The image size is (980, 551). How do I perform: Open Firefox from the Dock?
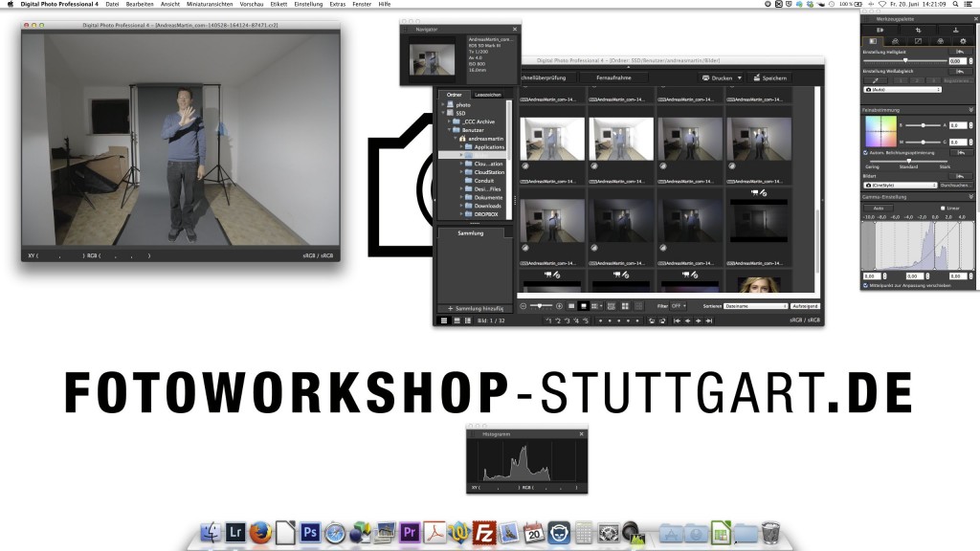260,533
